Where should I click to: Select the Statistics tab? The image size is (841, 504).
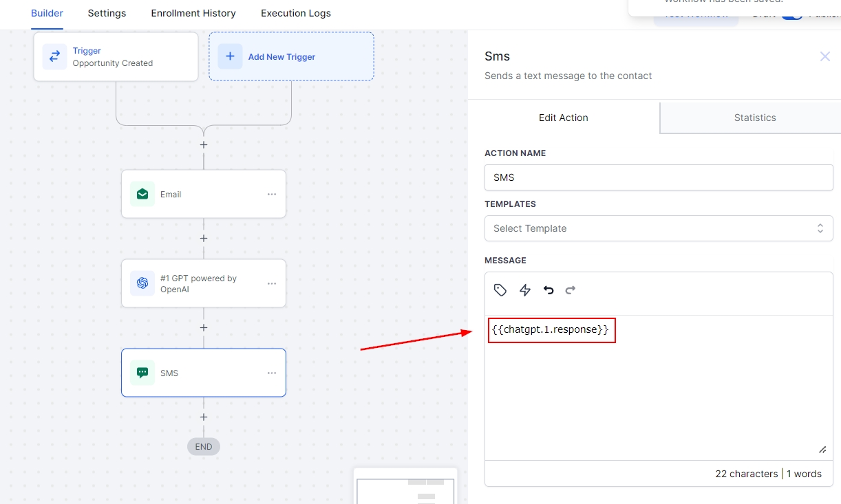pos(755,118)
